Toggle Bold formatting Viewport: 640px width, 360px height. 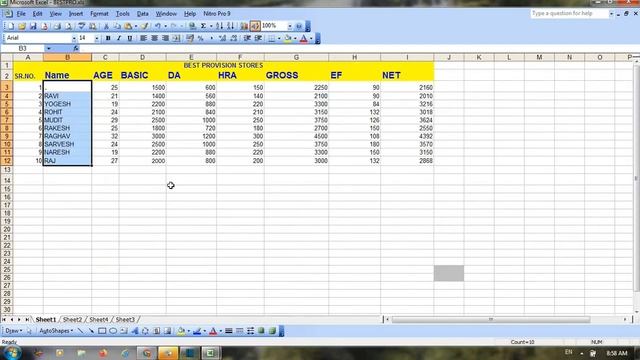pyautogui.click(x=108, y=38)
